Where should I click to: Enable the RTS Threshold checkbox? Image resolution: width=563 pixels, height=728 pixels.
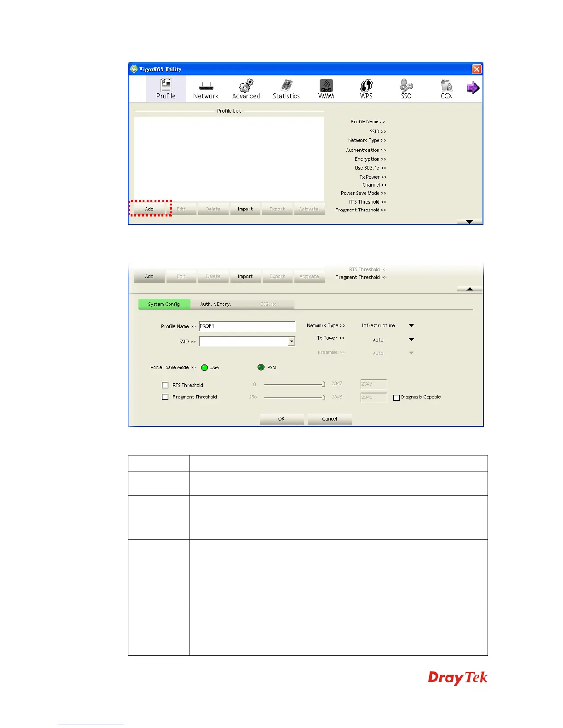click(x=165, y=385)
